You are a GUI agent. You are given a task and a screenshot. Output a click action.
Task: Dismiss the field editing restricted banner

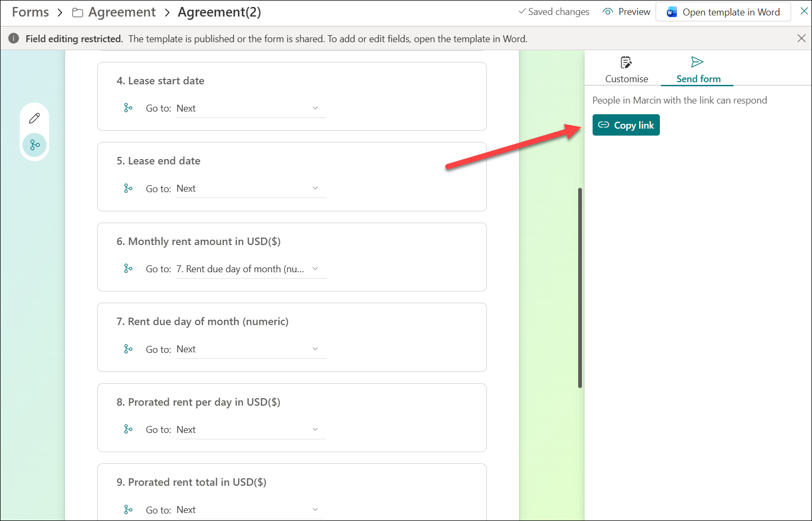click(801, 38)
